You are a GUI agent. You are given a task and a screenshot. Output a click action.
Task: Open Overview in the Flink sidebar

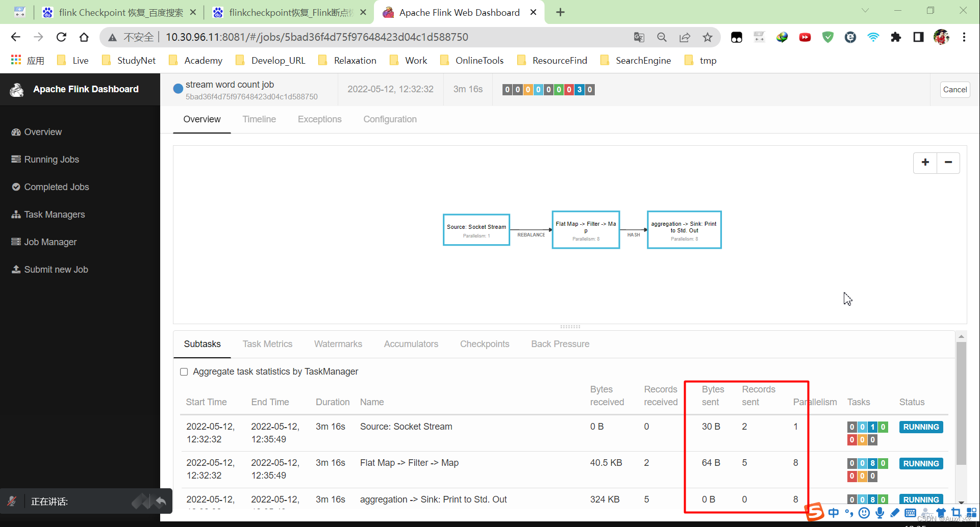point(42,131)
